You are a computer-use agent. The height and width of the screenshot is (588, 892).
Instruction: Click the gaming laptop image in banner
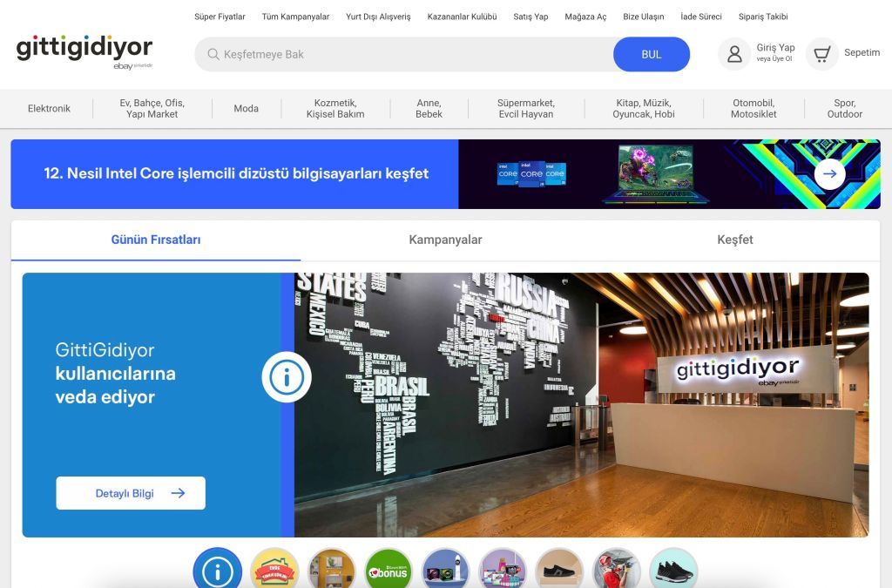[655, 173]
